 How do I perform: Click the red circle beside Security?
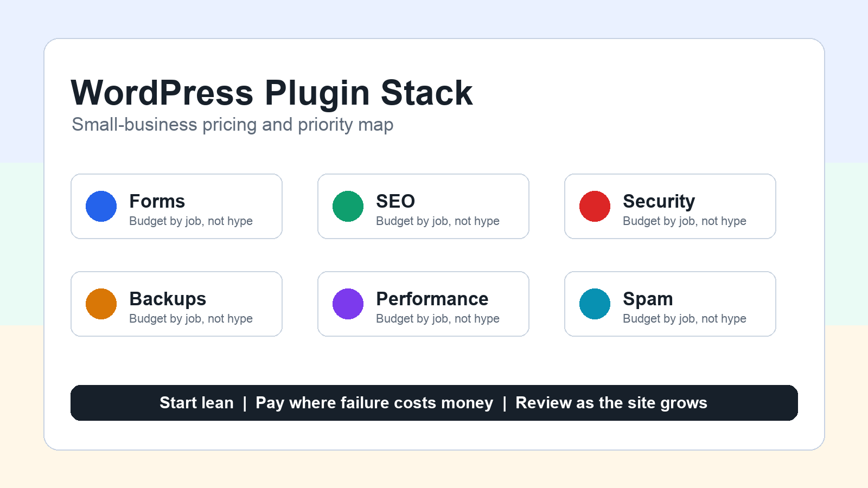(x=595, y=206)
